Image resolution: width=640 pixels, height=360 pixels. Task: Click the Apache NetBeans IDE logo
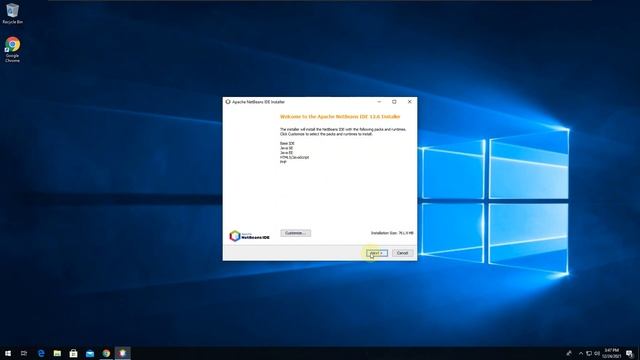249,236
